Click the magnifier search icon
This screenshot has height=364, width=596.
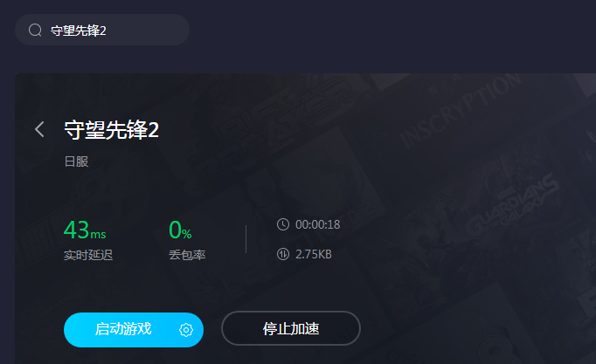point(35,30)
